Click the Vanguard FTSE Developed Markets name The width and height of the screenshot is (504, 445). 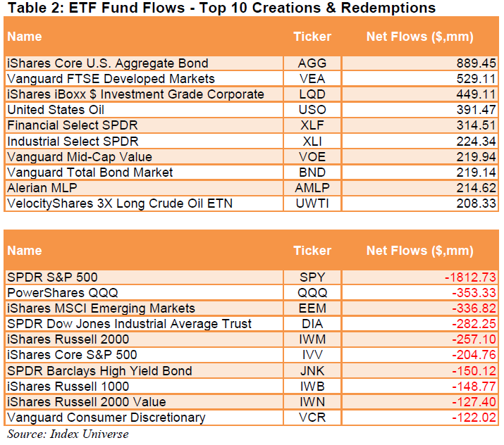tap(111, 79)
